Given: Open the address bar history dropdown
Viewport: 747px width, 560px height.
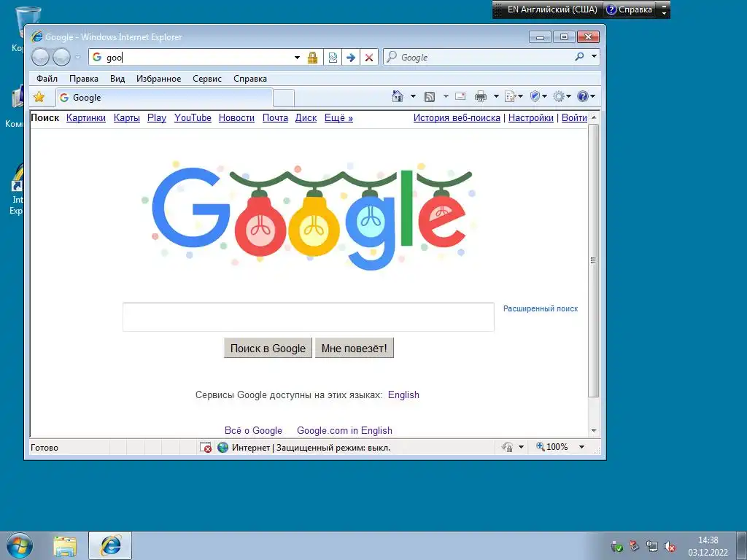Looking at the screenshot, I should 297,58.
